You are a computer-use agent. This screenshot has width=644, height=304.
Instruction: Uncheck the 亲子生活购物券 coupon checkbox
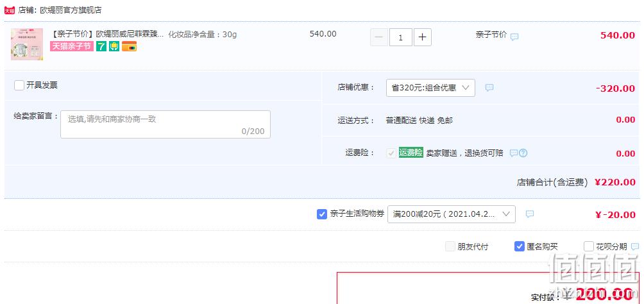pyautogui.click(x=322, y=214)
